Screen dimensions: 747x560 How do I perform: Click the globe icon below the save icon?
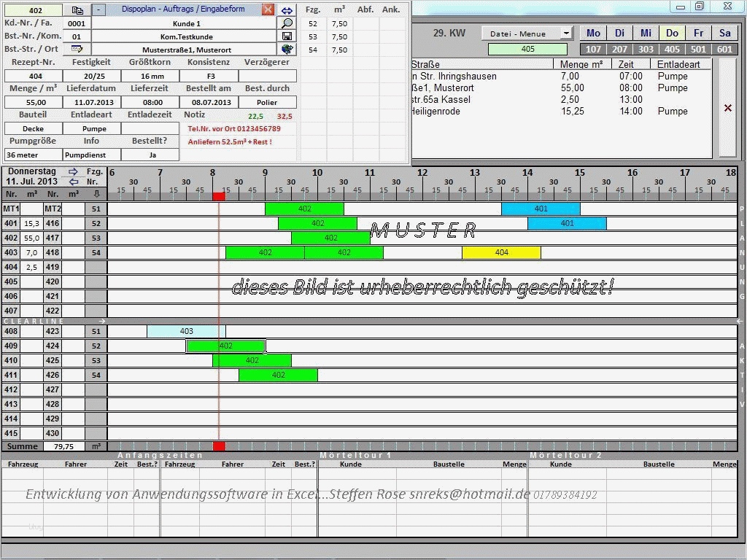pyautogui.click(x=287, y=49)
